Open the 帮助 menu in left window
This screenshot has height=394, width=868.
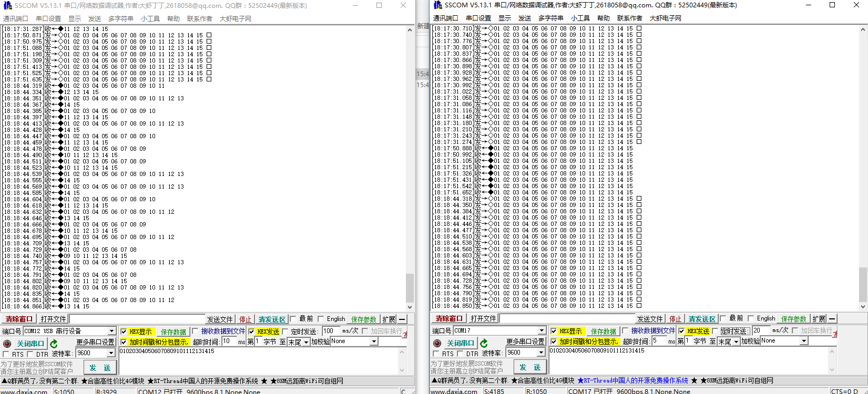pos(173,19)
